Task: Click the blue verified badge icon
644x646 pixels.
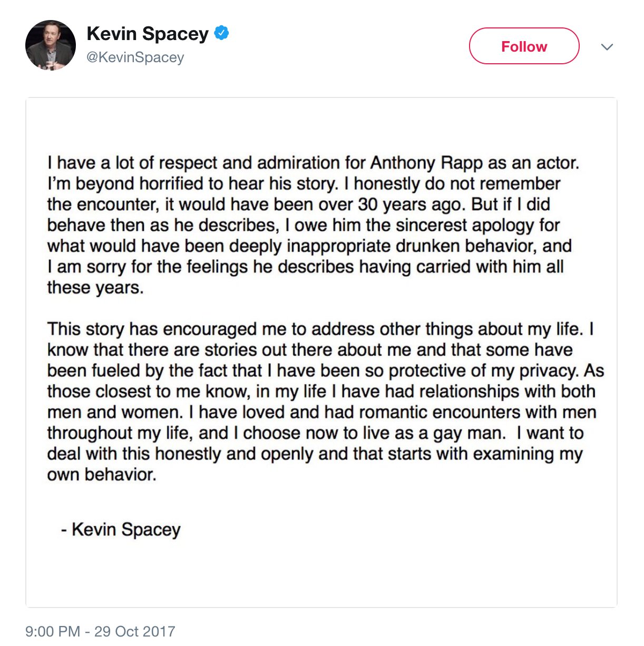Action: [x=221, y=33]
